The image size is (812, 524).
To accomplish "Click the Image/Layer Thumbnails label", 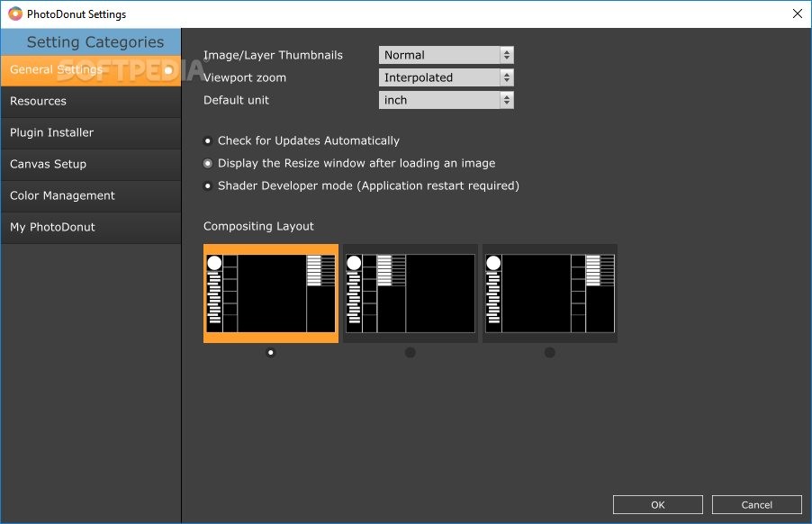I will 273,56.
